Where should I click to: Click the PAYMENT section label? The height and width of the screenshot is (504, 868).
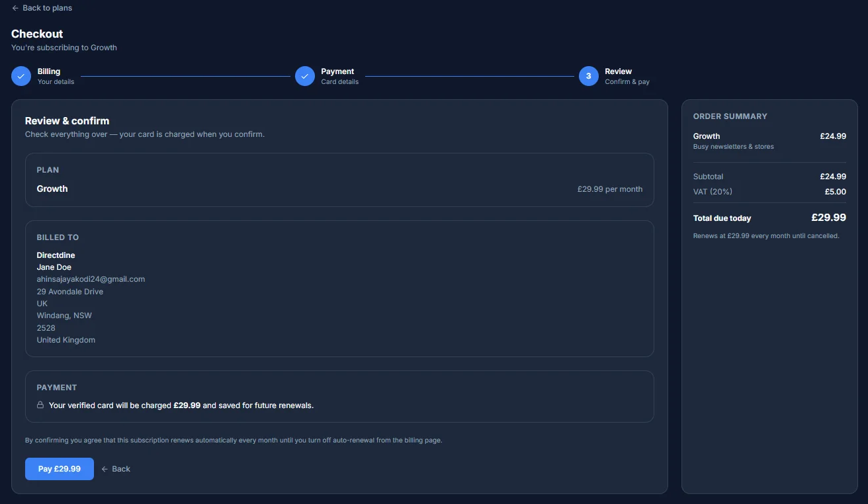(x=57, y=388)
